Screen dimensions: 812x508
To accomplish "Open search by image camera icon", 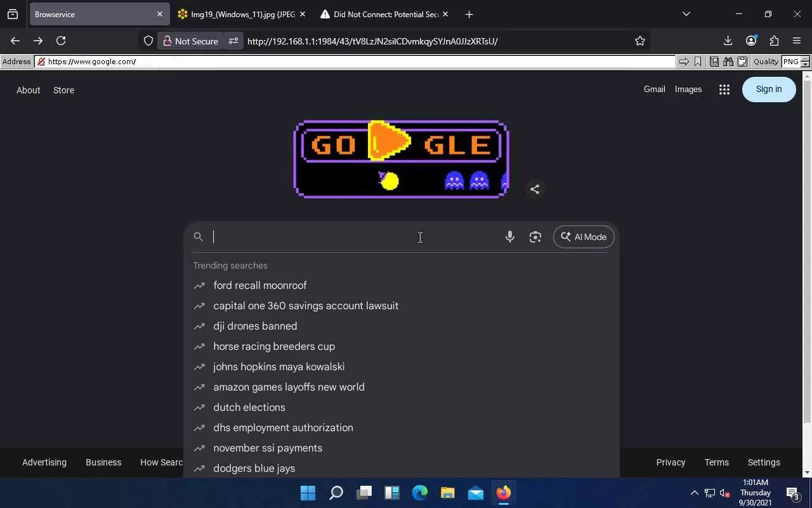I will pos(535,237).
